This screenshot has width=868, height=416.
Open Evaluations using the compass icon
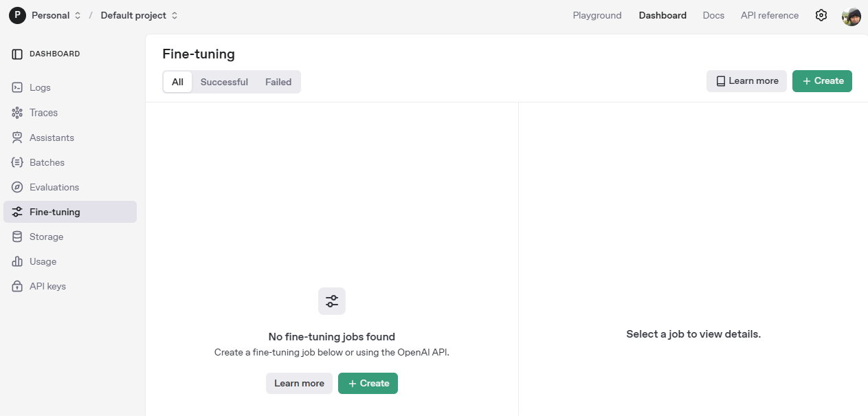point(17,187)
